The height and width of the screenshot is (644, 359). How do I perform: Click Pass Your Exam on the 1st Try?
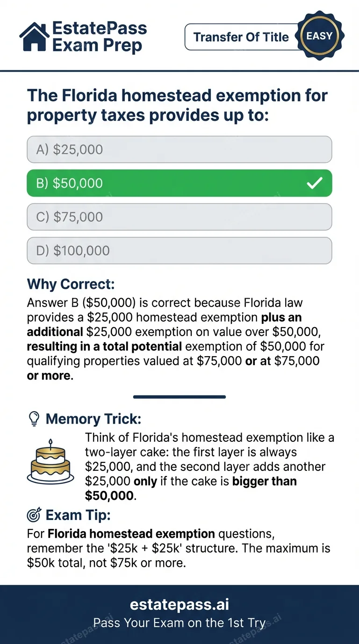(x=179, y=623)
